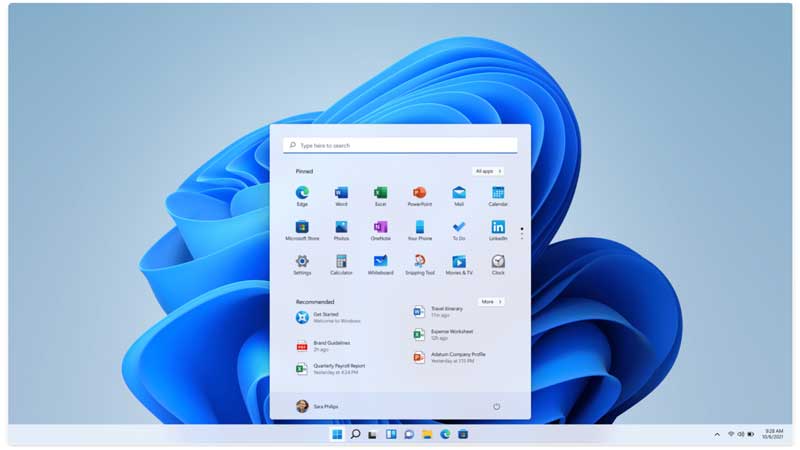Open Microsoft Store taskbar icon
800x450 pixels.
[x=463, y=434]
